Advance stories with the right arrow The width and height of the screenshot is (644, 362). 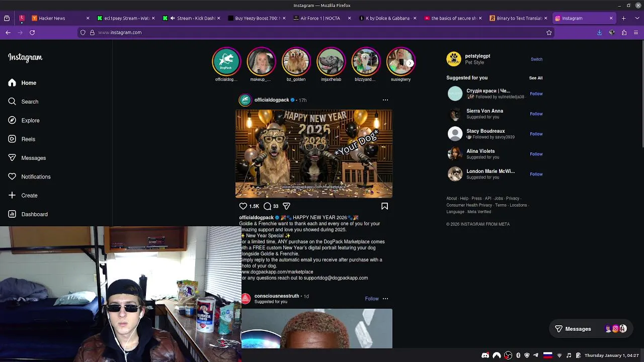click(x=410, y=63)
